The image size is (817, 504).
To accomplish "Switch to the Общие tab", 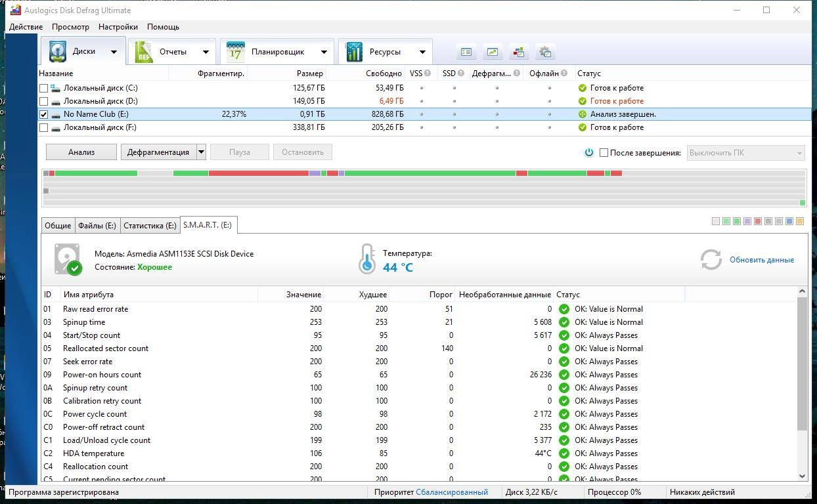I will [58, 225].
